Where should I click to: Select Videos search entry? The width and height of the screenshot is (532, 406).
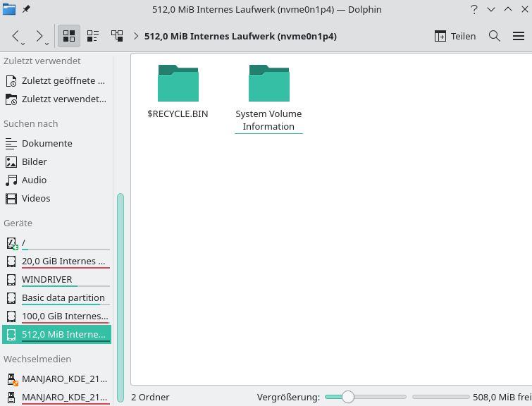(x=36, y=198)
